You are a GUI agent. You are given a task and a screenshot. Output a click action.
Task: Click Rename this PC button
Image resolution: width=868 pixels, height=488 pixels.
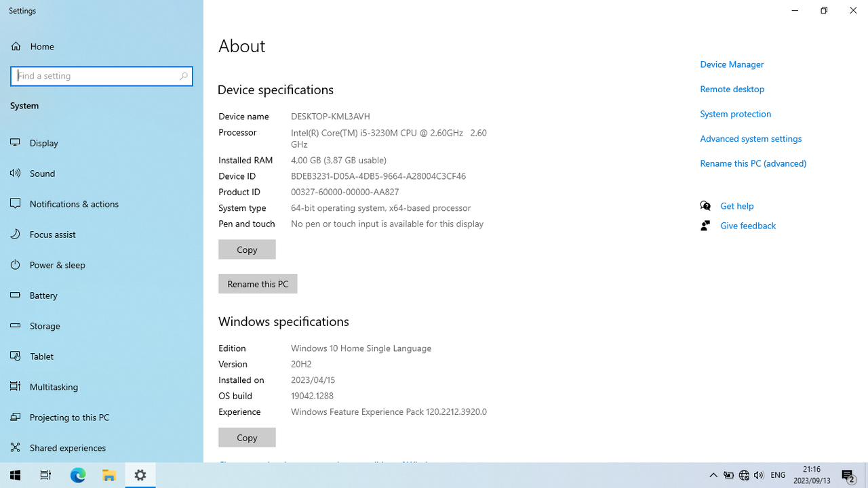(258, 283)
